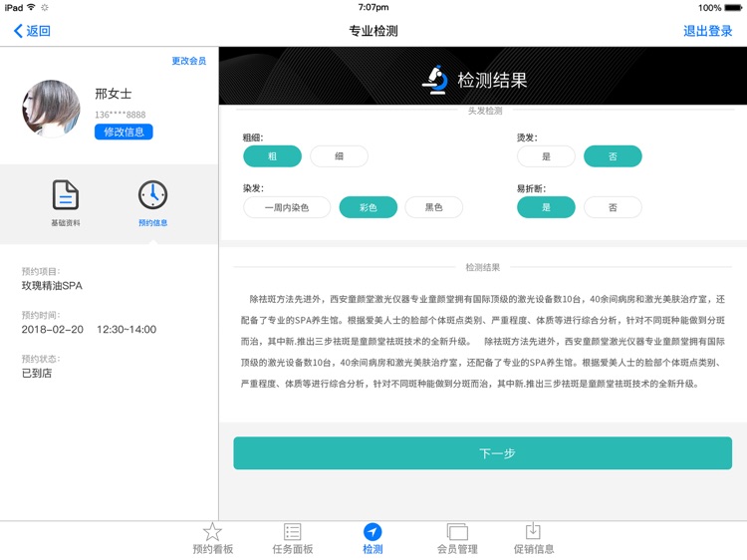Viewport: 747px width, 560px height.
Task: Select 粗 hair thickness option
Action: tap(272, 156)
